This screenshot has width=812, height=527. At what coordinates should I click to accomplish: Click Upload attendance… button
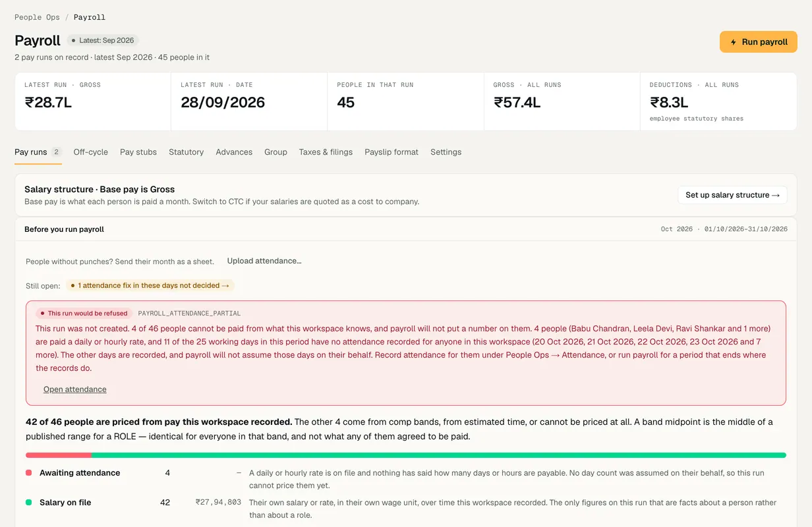(x=264, y=261)
